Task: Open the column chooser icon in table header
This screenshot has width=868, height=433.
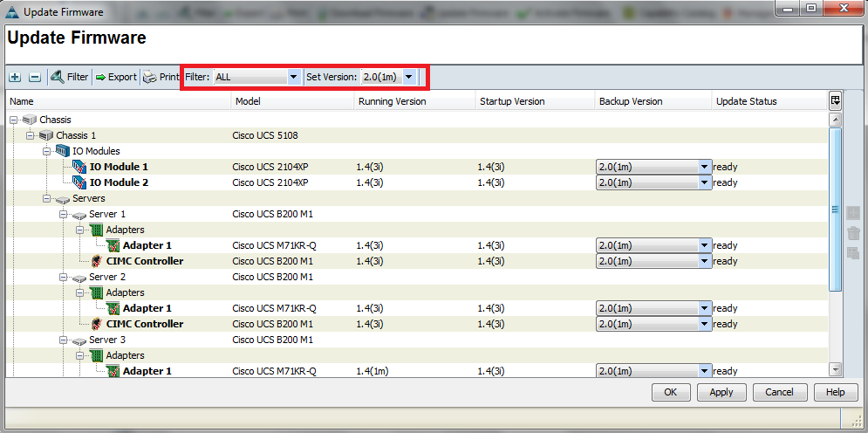Action: click(835, 100)
